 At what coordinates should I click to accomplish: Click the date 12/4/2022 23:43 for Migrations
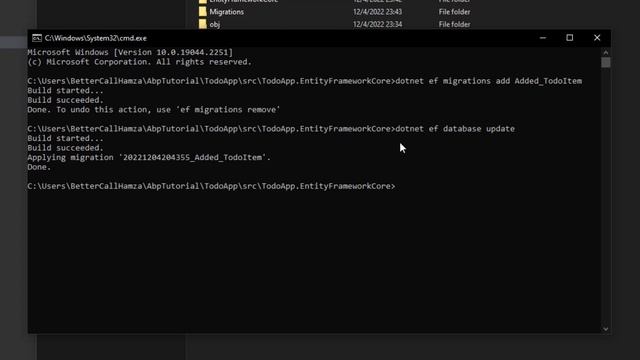pyautogui.click(x=378, y=12)
